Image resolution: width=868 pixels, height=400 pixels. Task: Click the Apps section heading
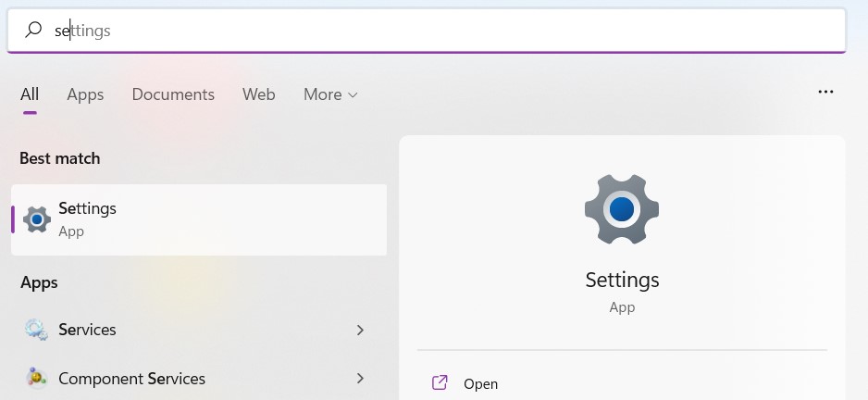[x=39, y=282]
